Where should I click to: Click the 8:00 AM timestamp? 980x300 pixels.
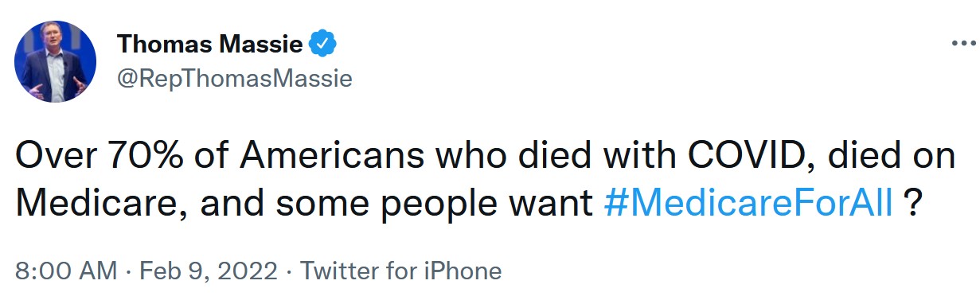65,271
